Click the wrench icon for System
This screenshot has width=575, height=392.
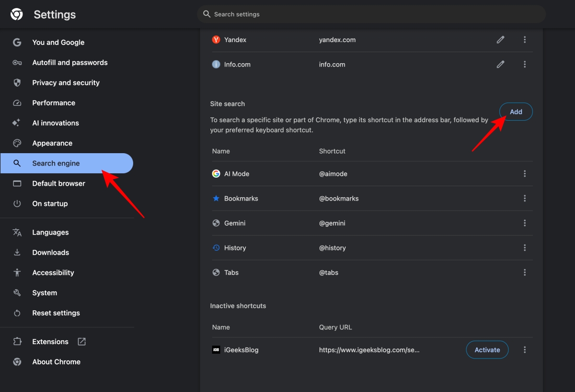[x=17, y=293]
